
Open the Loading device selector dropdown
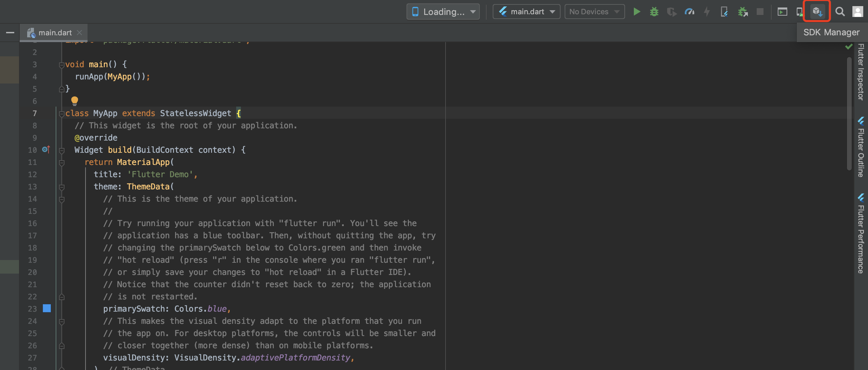click(x=443, y=12)
